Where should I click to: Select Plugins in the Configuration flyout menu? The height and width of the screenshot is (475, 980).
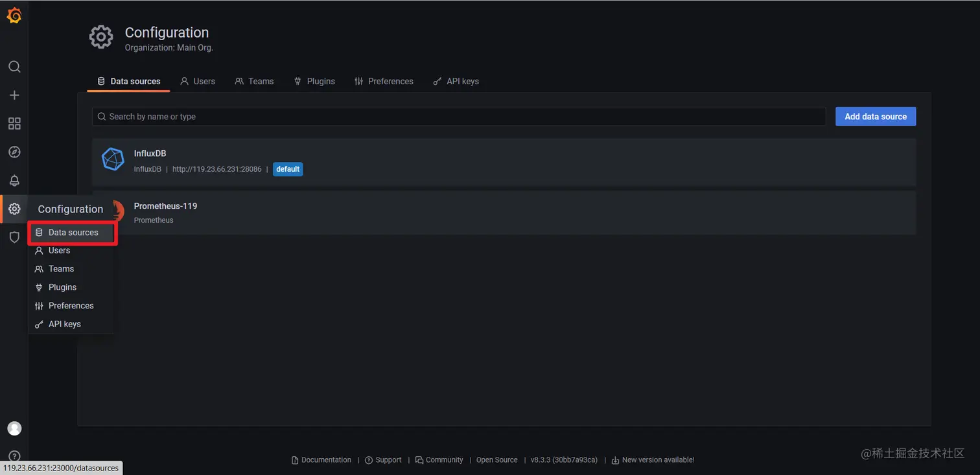coord(71,287)
